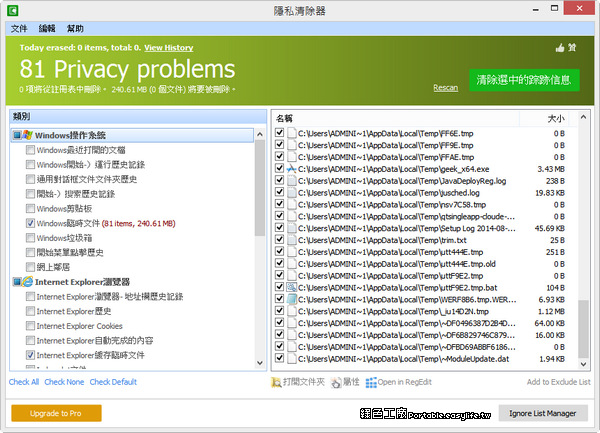Viewport: 600px width, 433px height.
Task: Toggle the Internet Explorer瀏覽器 group checkbox
Action: pyautogui.click(x=17, y=282)
